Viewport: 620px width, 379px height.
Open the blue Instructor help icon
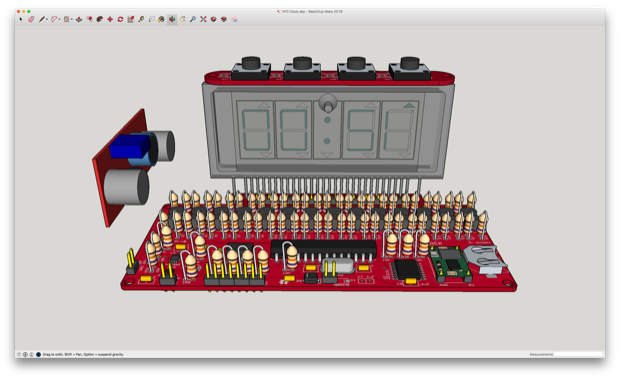coord(38,354)
